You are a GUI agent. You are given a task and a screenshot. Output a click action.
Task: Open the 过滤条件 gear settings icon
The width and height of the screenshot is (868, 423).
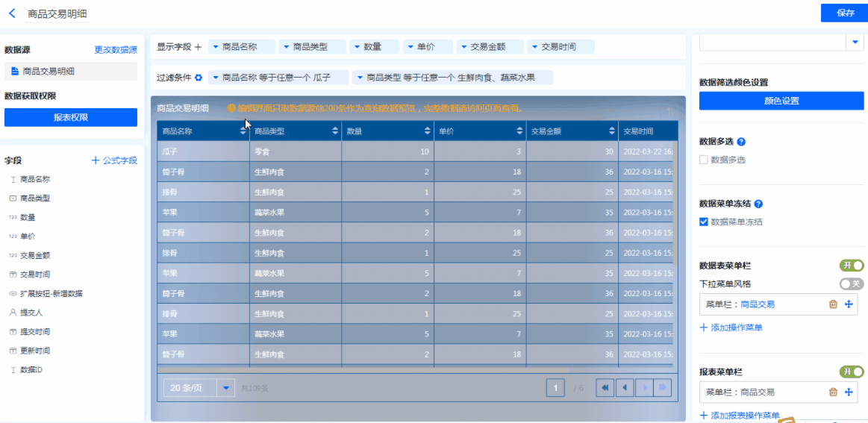[x=199, y=78]
